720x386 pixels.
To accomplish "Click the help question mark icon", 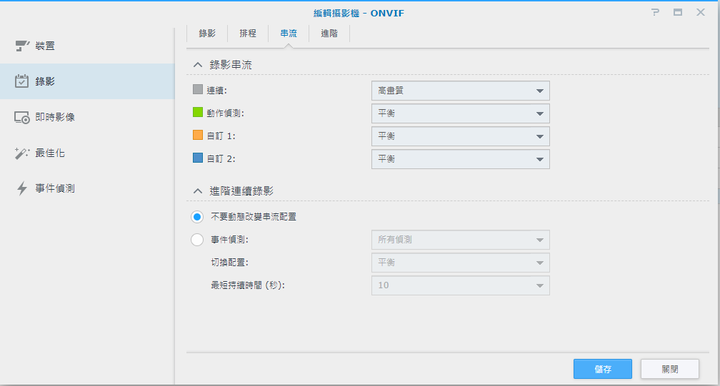I will [x=655, y=12].
